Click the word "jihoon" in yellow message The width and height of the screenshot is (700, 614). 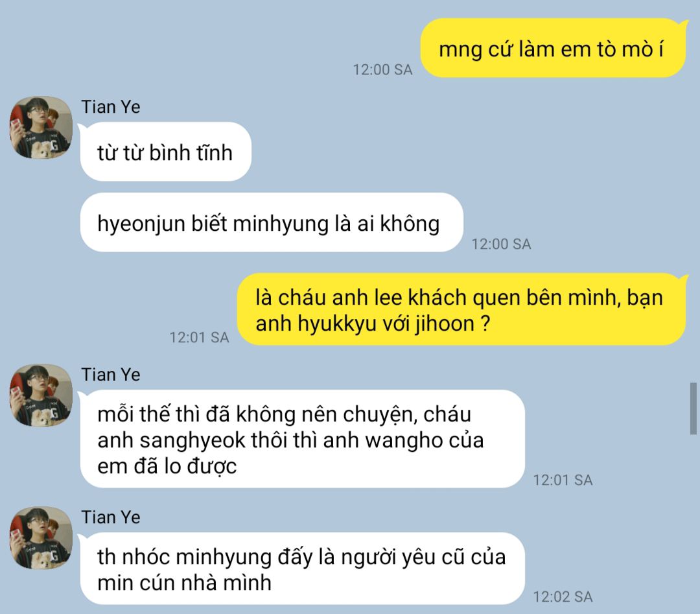coord(445,324)
